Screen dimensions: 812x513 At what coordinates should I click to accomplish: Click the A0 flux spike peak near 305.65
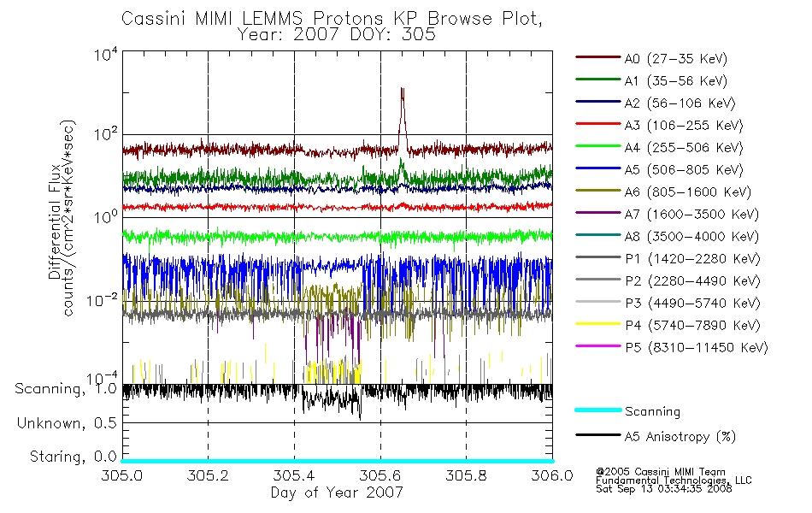[403, 90]
